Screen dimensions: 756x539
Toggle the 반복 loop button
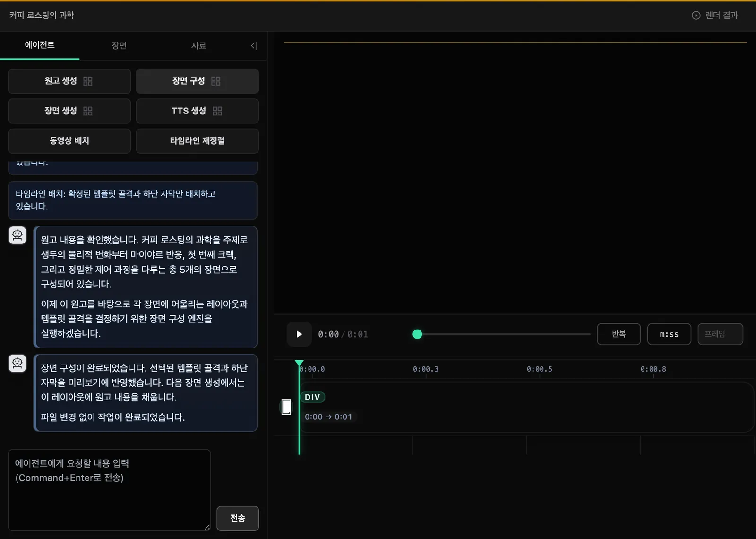[619, 334]
